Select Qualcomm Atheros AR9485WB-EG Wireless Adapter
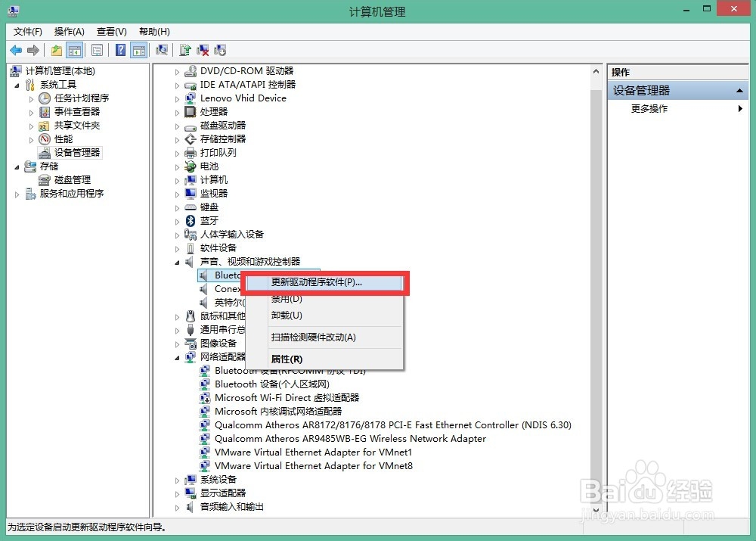The width and height of the screenshot is (756, 541). (x=350, y=439)
